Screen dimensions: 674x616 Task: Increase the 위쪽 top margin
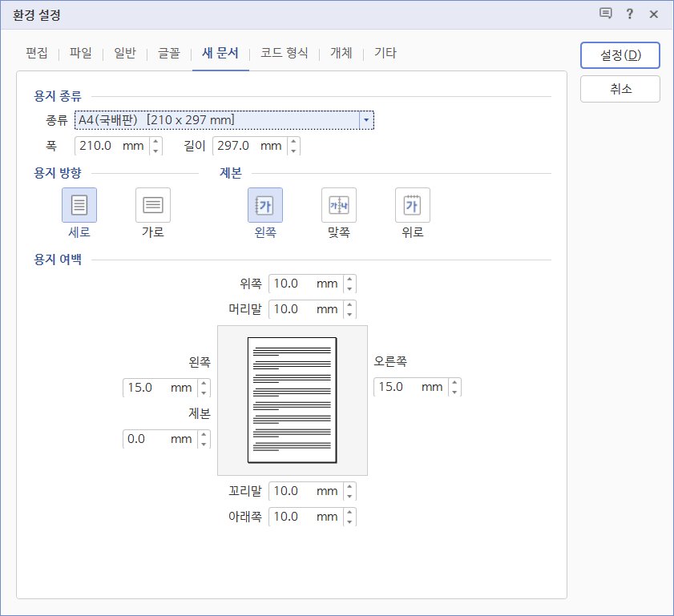pos(350,280)
